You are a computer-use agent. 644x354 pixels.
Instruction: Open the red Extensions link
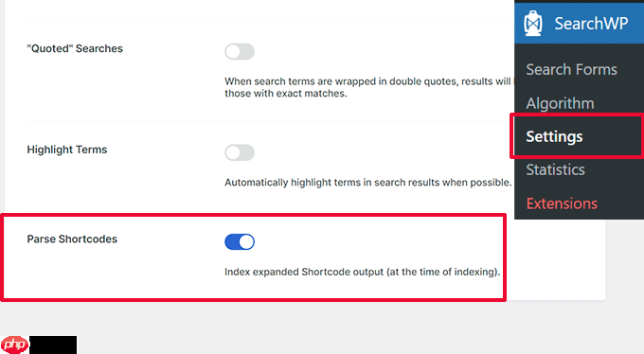[562, 204]
